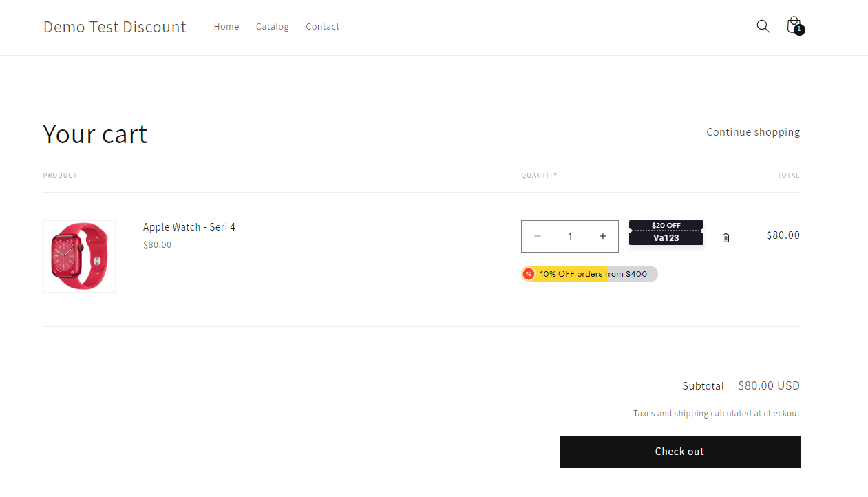This screenshot has width=868, height=497.
Task: Open the Contact menu item
Action: tap(323, 26)
